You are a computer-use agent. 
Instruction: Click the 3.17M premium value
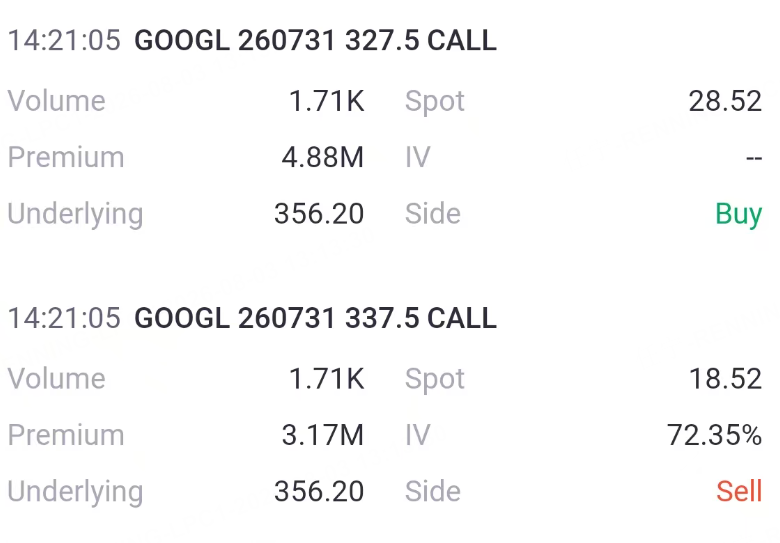click(323, 435)
